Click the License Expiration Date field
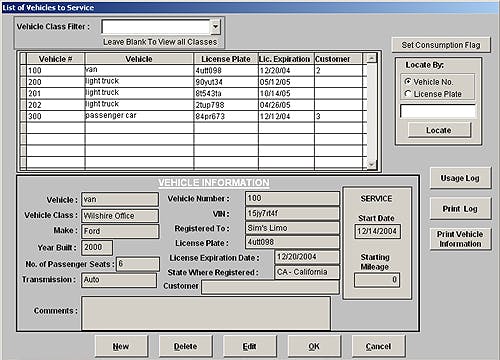 (x=307, y=257)
